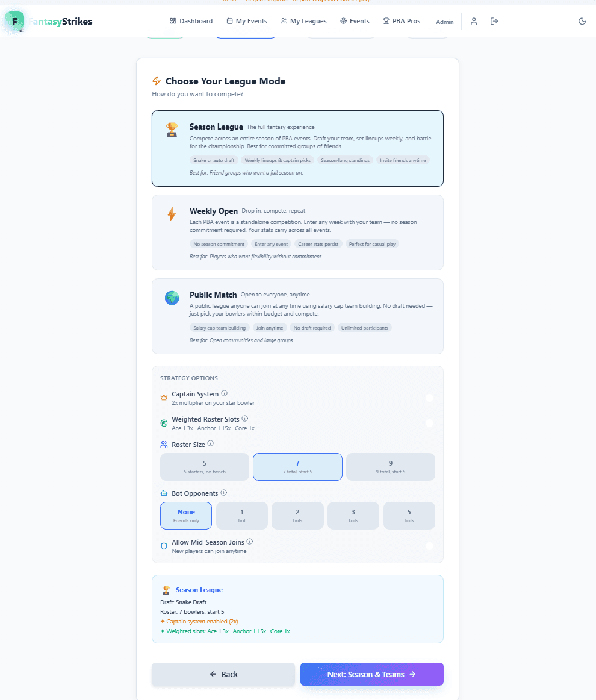Click the FantasyStrikes logo icon

click(x=14, y=22)
